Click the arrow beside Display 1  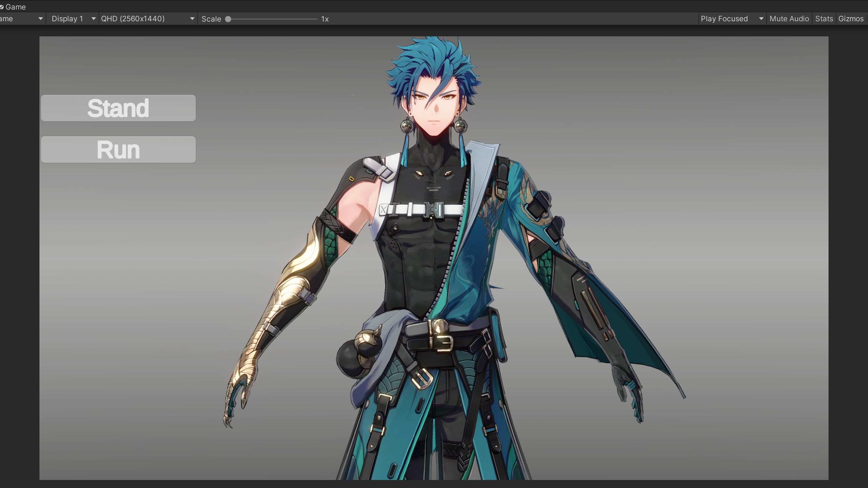tap(93, 19)
